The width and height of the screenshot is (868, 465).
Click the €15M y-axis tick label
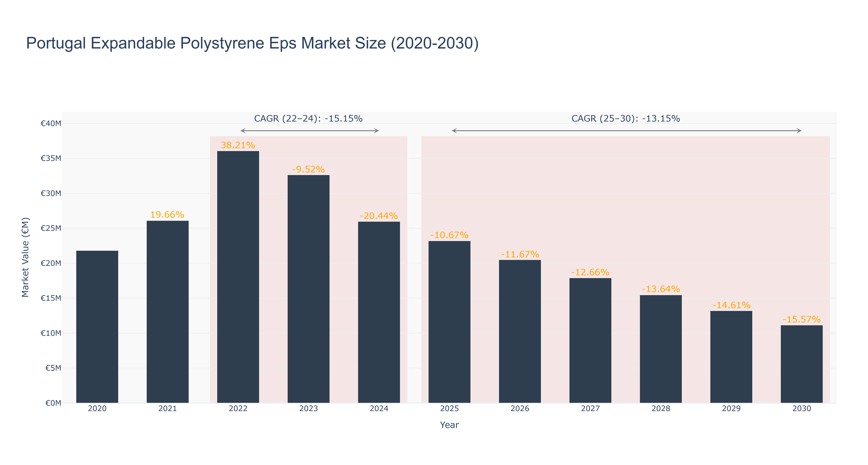(x=51, y=298)
